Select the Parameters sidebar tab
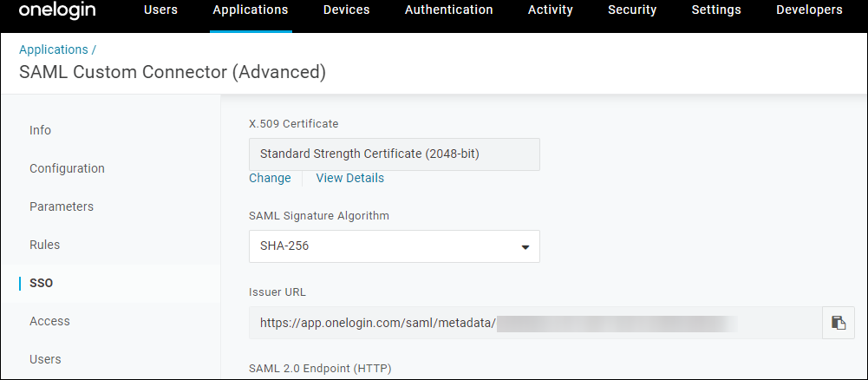The image size is (868, 380). point(62,206)
